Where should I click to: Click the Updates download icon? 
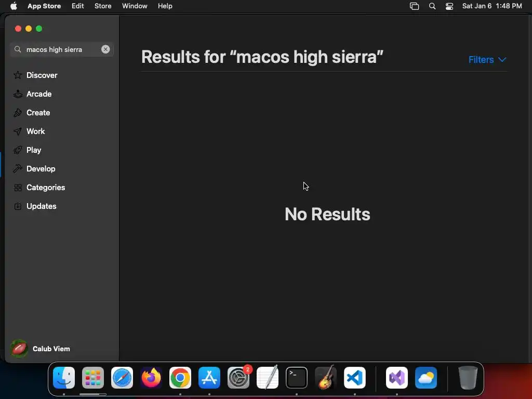18,206
